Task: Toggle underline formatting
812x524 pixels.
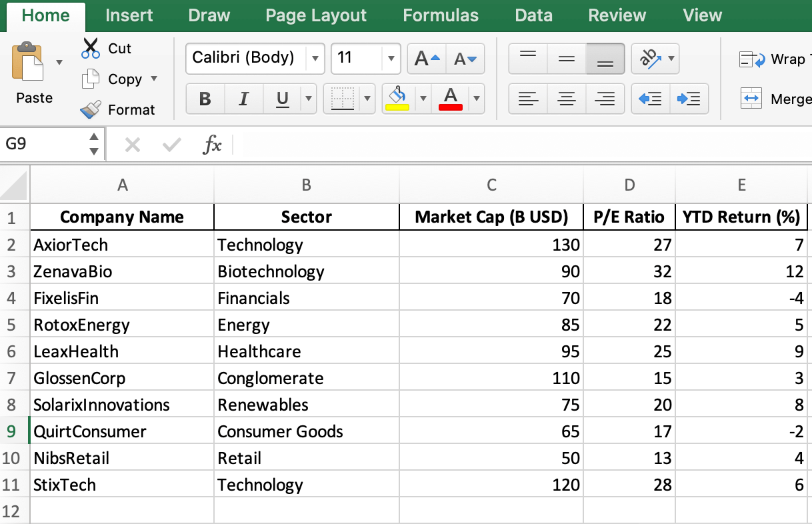Action: pos(282,99)
